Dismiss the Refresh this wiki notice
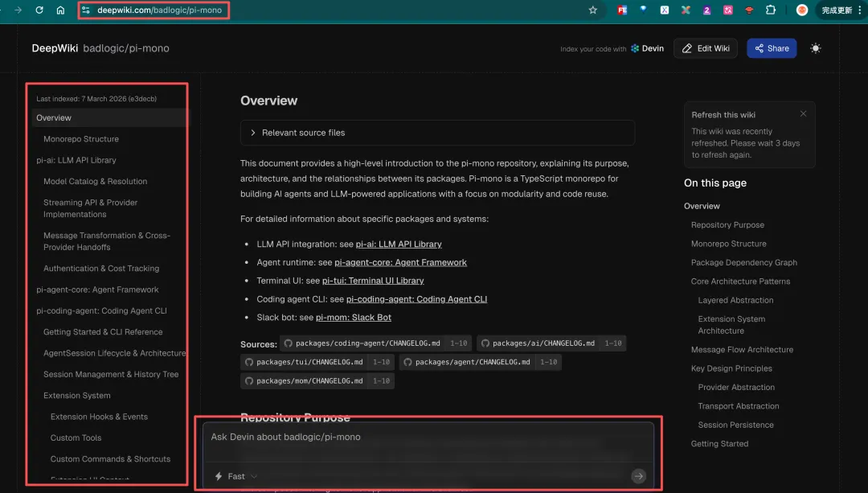This screenshot has height=493, width=868. [x=803, y=113]
